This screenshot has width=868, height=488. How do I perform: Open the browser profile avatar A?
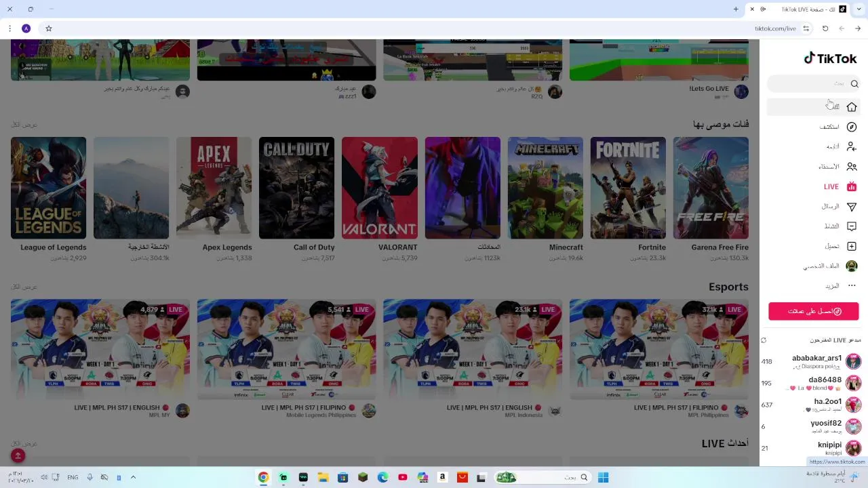pyautogui.click(x=26, y=28)
